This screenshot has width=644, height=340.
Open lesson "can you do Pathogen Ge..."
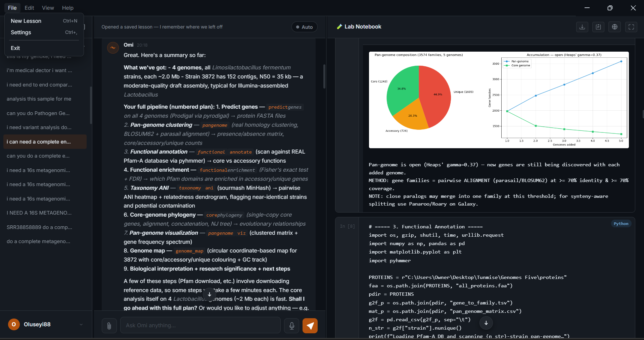45,113
